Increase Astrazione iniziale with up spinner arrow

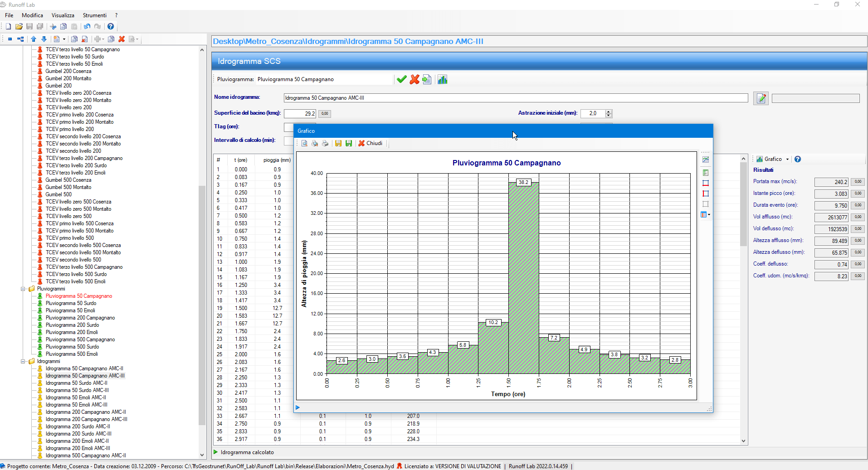click(x=609, y=111)
